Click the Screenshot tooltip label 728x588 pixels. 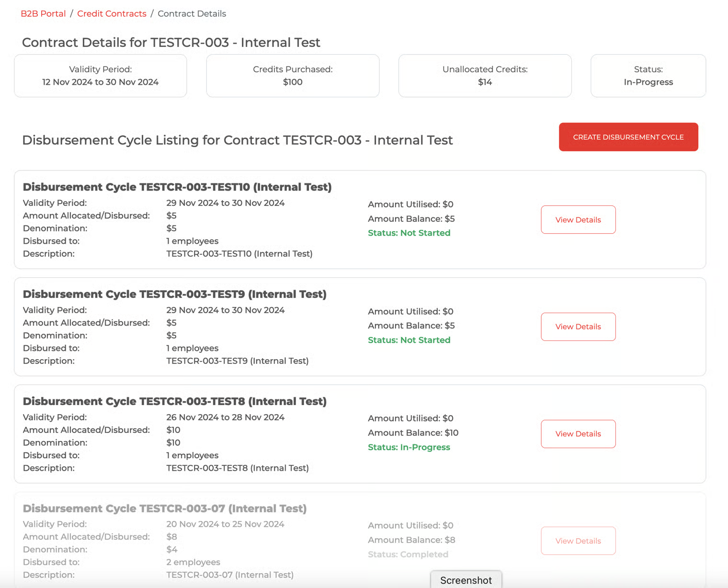coord(466,580)
